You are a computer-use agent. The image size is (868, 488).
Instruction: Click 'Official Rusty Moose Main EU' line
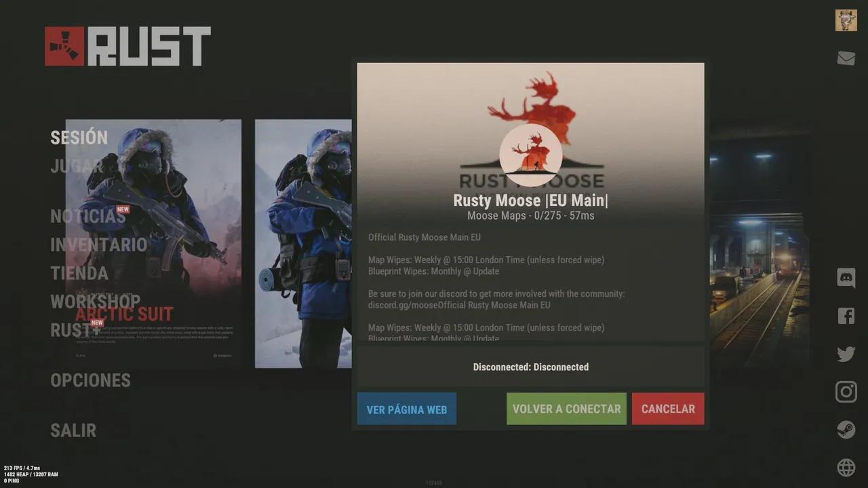tap(425, 237)
